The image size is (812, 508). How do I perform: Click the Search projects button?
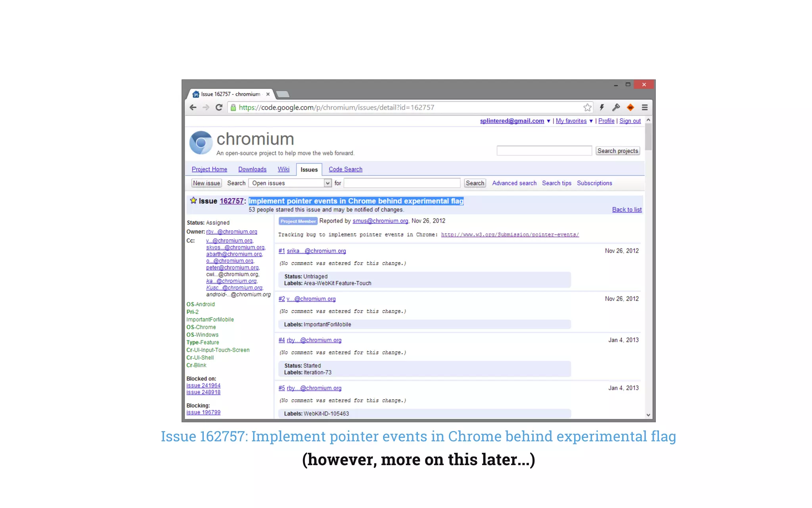pyautogui.click(x=618, y=151)
